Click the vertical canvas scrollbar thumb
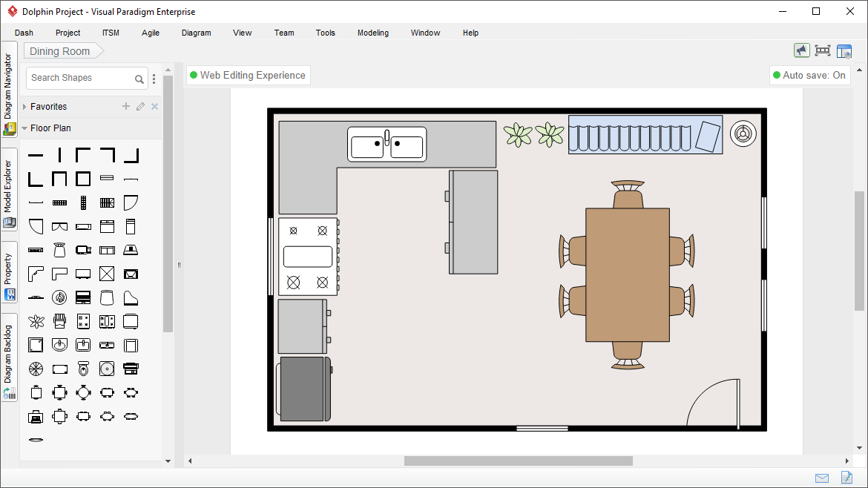Screen dimensions: 868x488 859,251
